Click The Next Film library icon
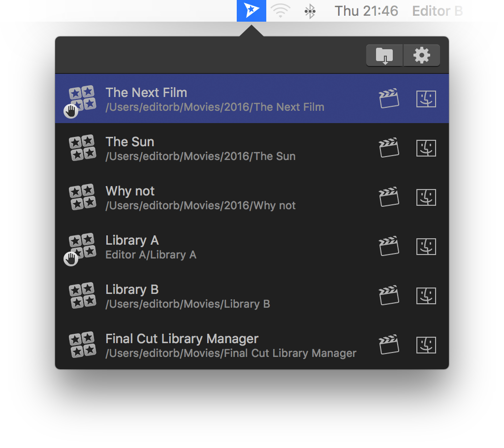This screenshot has height=448, width=504. coord(82,98)
